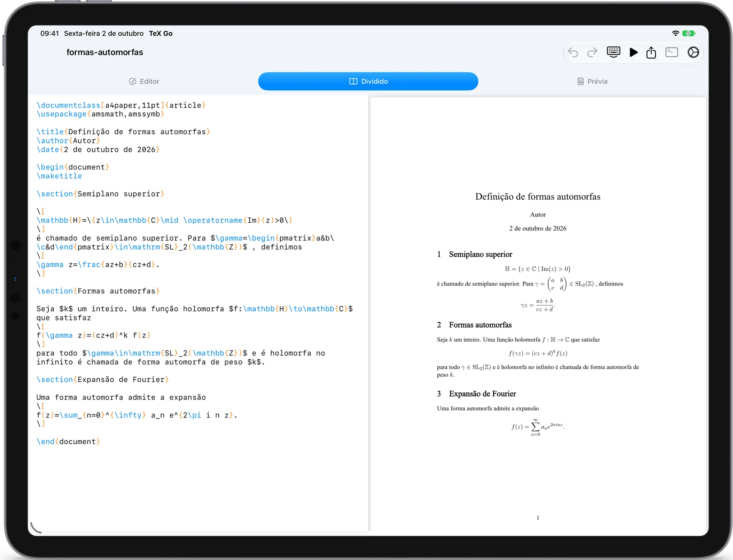This screenshot has width=733, height=560.
Task: Tap the formas-automorfas document title
Action: click(105, 52)
